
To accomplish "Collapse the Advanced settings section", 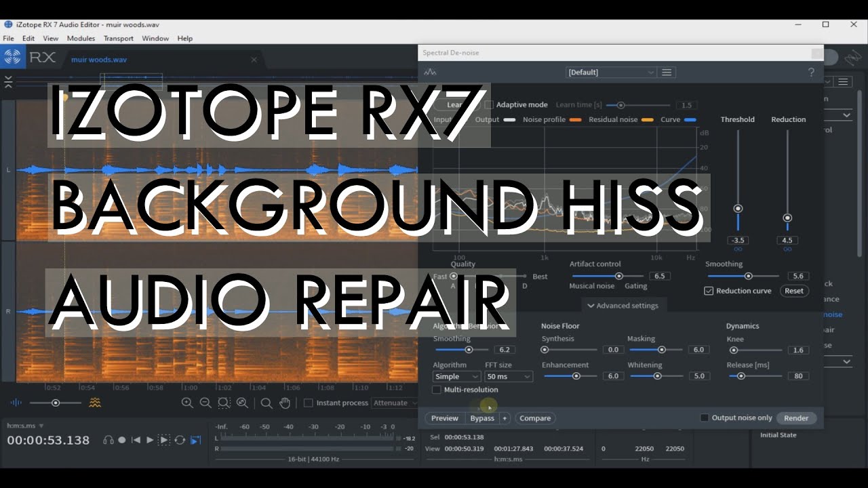I will coord(623,306).
